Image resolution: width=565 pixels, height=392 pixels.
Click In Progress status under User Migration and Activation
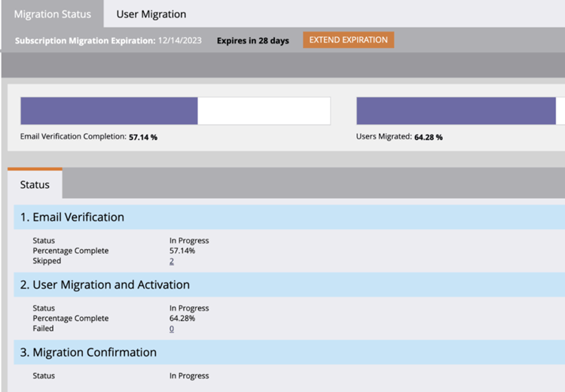point(189,308)
